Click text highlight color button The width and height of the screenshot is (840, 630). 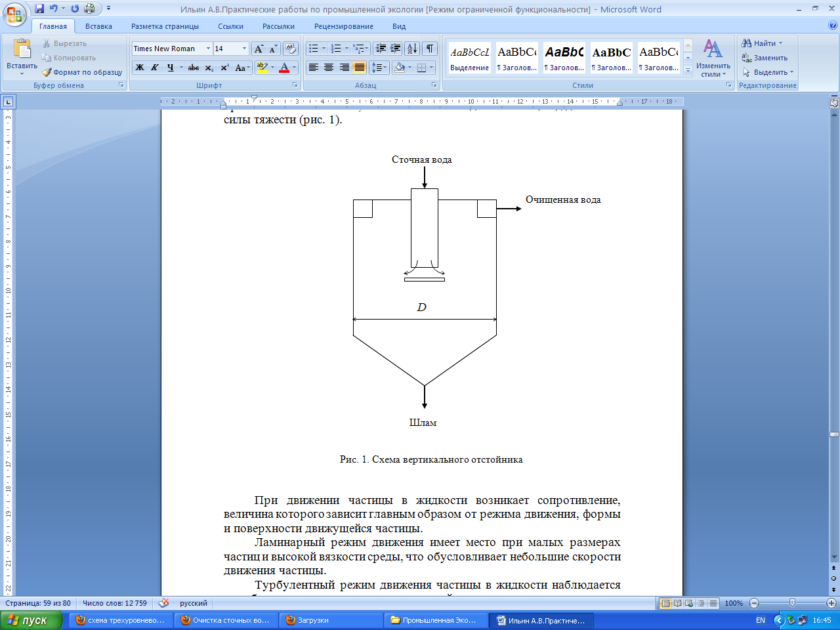coord(262,68)
